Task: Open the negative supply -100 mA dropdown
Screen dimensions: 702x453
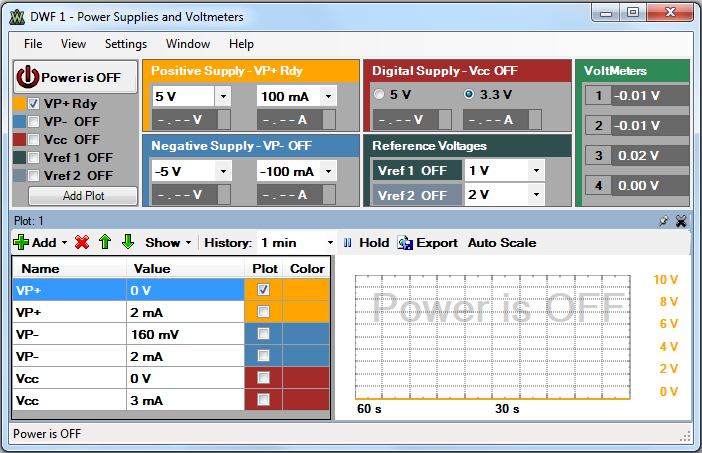Action: coord(328,171)
